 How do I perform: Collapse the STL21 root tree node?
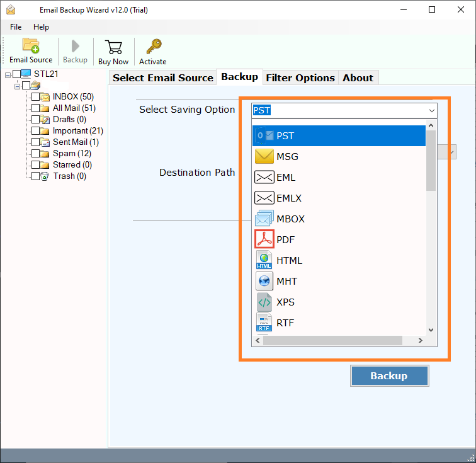point(8,74)
